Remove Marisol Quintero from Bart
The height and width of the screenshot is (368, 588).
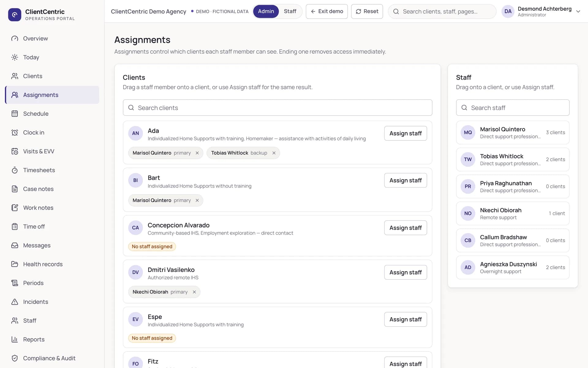197,200
